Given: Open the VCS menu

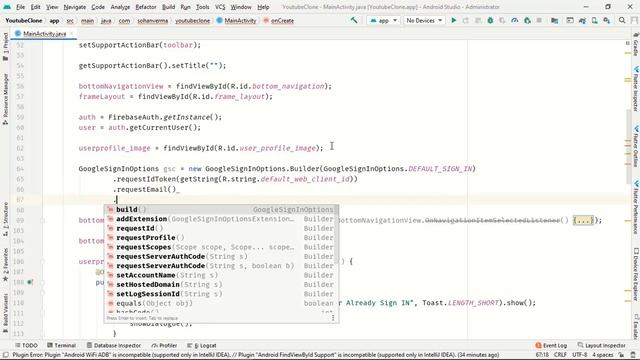Looking at the screenshot, I should [x=220, y=7].
